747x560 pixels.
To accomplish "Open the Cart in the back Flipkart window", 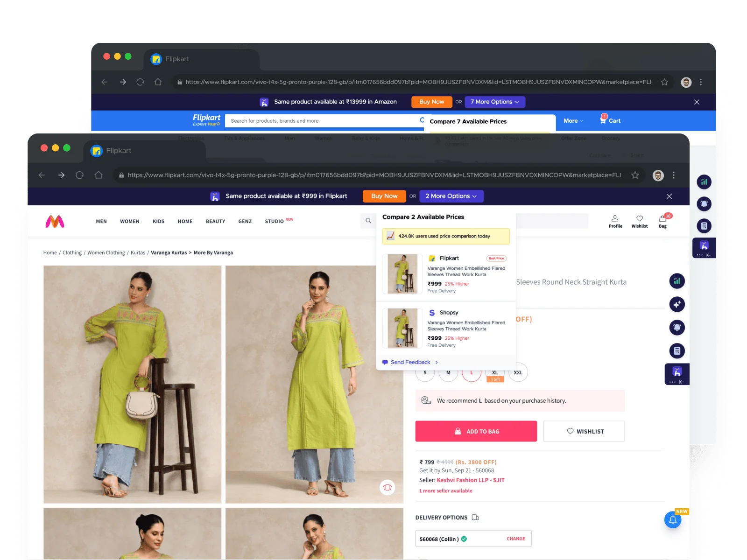I will [x=610, y=120].
